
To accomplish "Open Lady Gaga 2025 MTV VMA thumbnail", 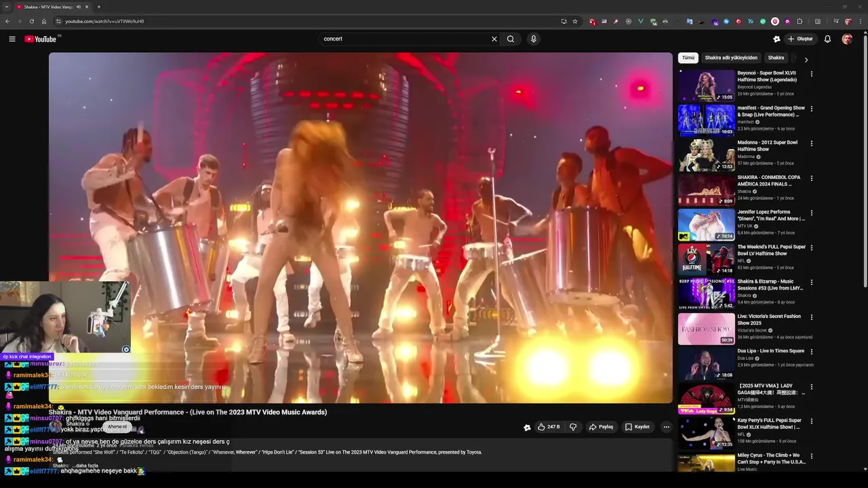I will tap(707, 398).
